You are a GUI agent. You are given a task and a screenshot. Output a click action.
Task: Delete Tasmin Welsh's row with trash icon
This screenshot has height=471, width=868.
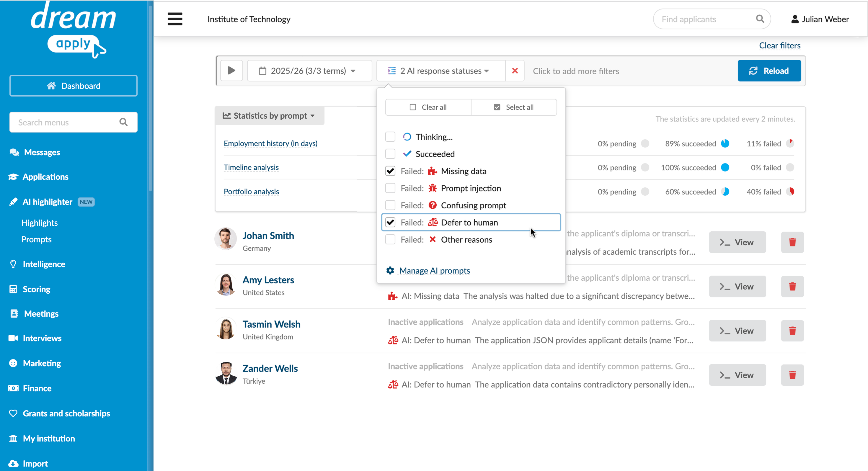[792, 331]
